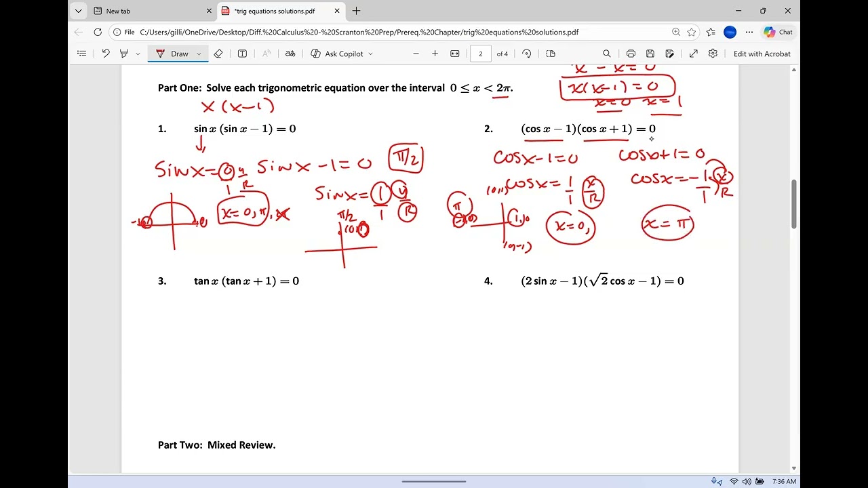The width and height of the screenshot is (868, 488).
Task: Print the PDF document
Action: click(631, 54)
